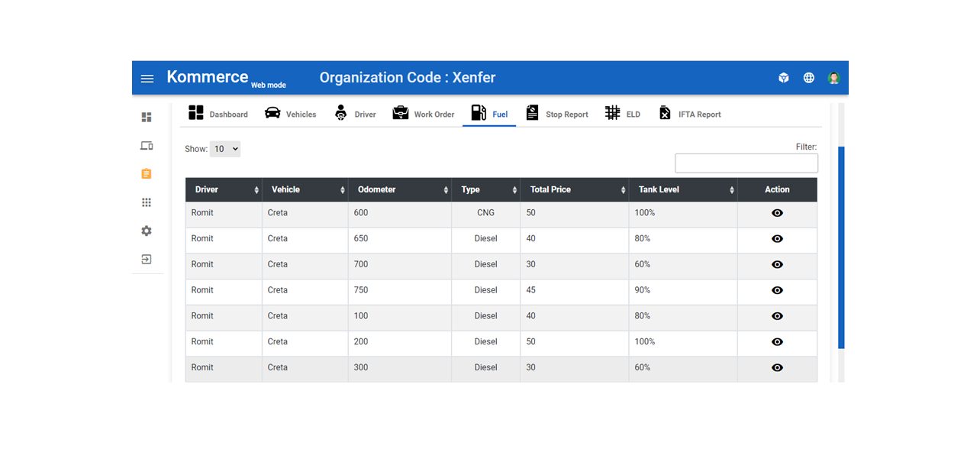Image resolution: width=980 pixels, height=449 pixels.
Task: Open the Stop Report tab
Action: (x=557, y=114)
